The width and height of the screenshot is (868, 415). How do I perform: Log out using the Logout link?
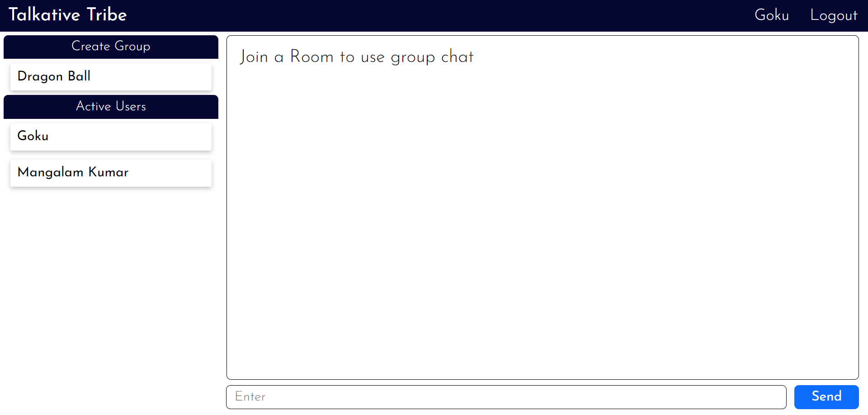[834, 15]
